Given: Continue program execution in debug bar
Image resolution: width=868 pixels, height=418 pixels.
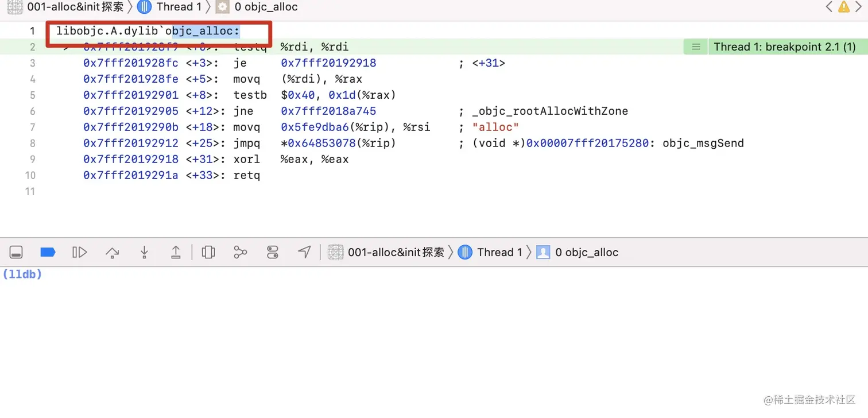Looking at the screenshot, I should pos(80,252).
